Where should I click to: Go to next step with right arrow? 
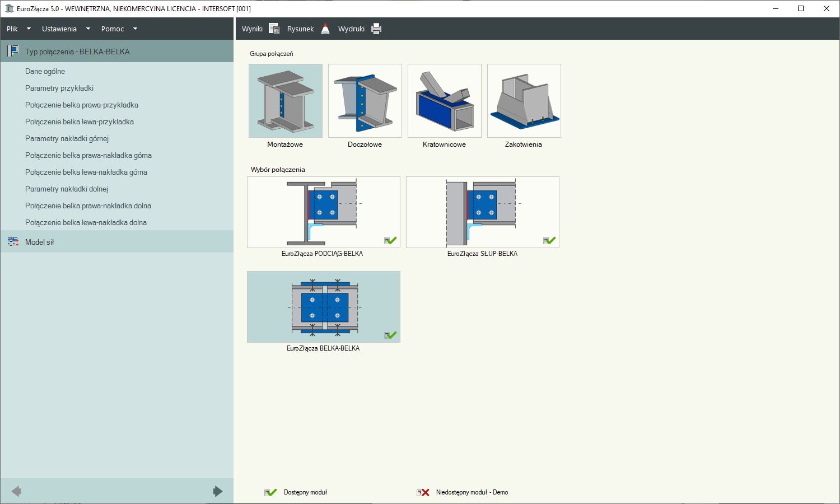coord(218,491)
